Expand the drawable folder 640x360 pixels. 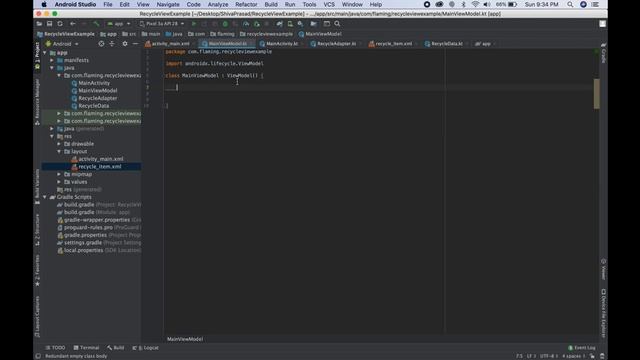click(x=59, y=144)
